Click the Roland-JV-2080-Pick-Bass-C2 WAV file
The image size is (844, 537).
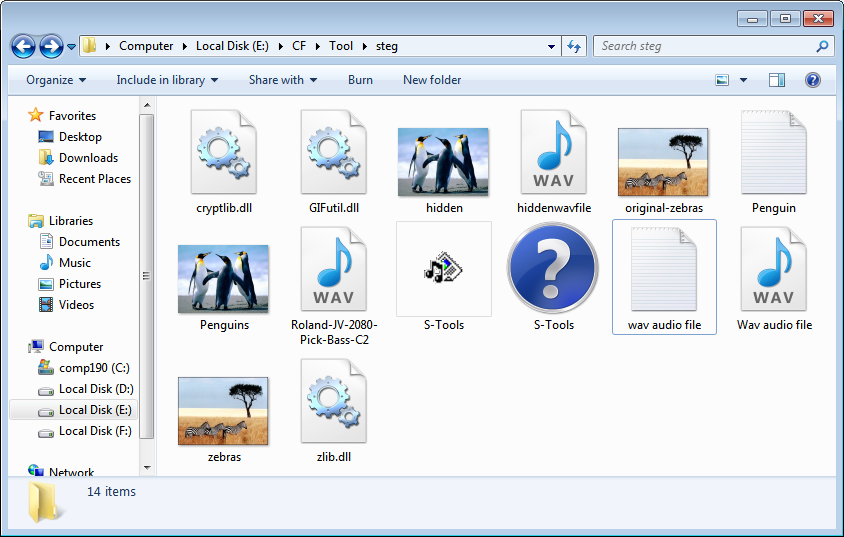click(333, 269)
